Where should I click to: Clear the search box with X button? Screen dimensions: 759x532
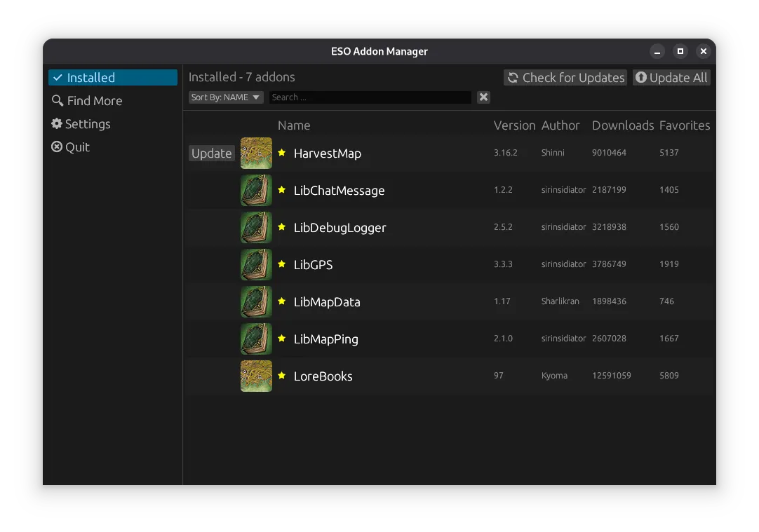483,97
